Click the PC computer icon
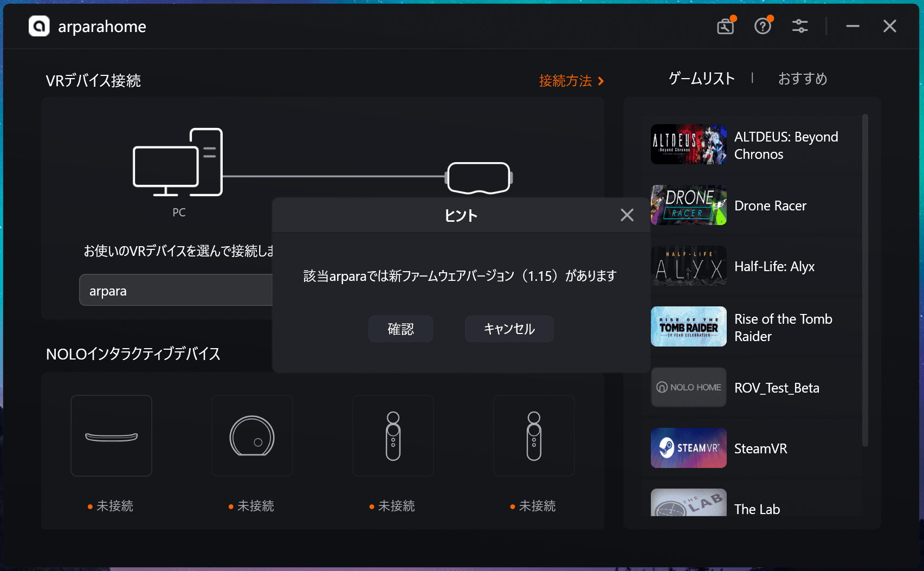The width and height of the screenshot is (924, 571). click(178, 162)
